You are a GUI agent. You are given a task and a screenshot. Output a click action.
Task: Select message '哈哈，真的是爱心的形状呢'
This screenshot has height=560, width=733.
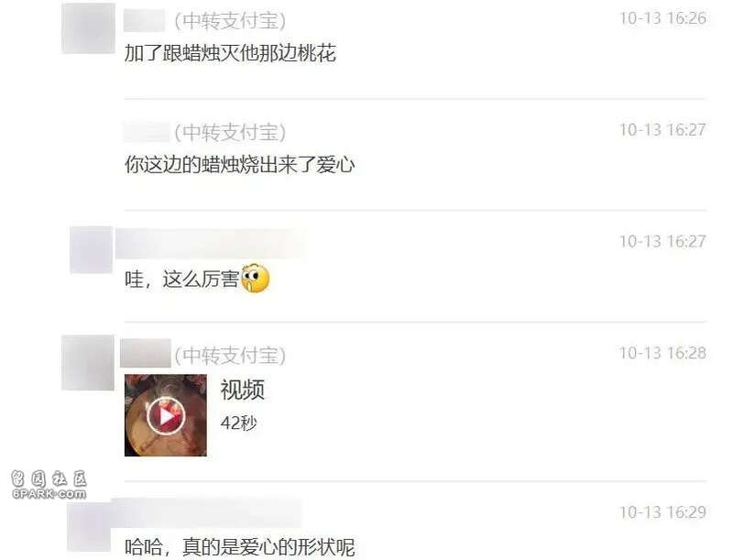tap(239, 547)
